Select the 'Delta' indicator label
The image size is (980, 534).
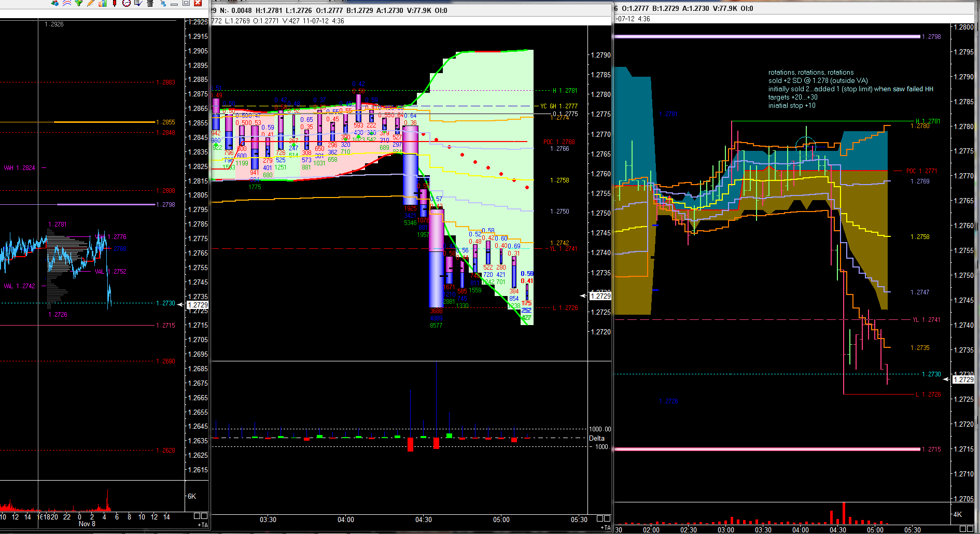[597, 439]
